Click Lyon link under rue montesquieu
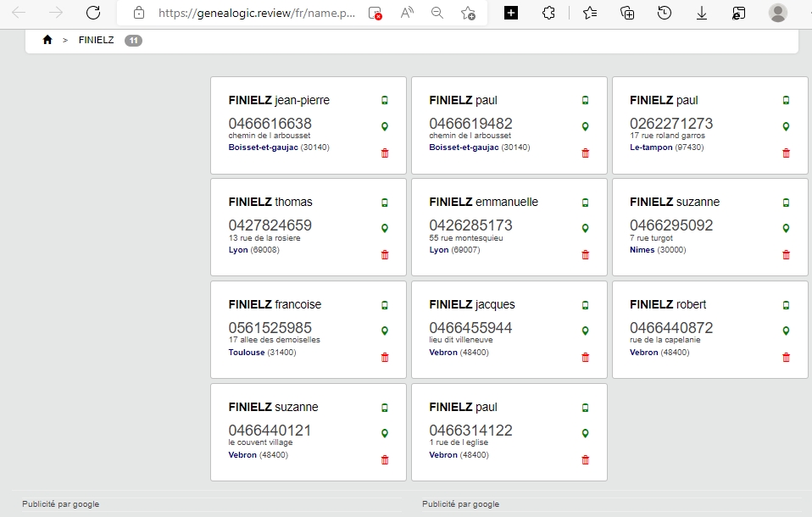Image resolution: width=812 pixels, height=517 pixels. tap(438, 250)
